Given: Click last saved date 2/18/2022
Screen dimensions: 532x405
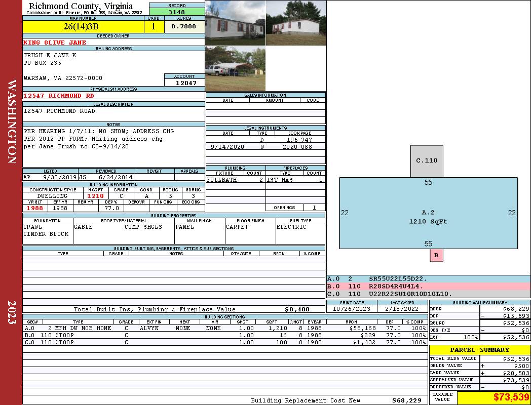Looking at the screenshot, I should pos(402,309).
